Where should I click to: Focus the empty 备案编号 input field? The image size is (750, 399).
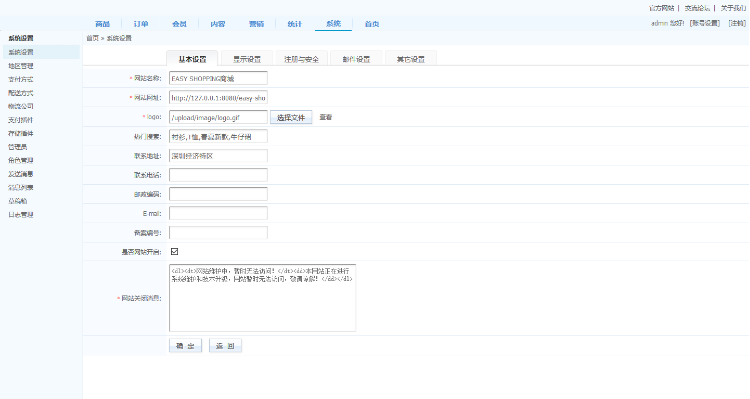pyautogui.click(x=218, y=233)
